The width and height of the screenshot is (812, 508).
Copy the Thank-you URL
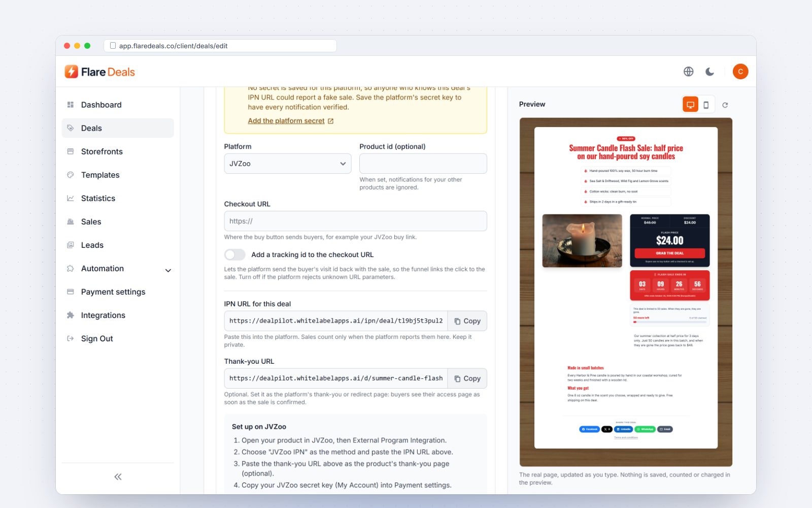point(467,378)
